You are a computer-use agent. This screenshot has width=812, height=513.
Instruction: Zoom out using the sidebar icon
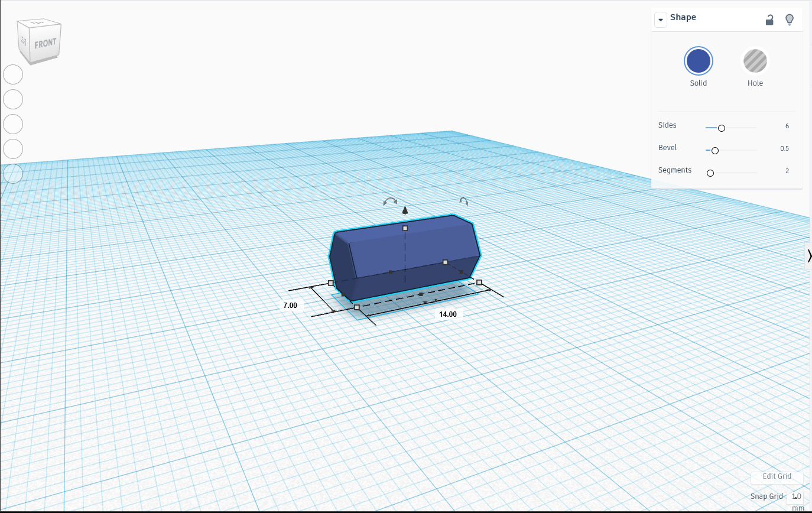13,149
